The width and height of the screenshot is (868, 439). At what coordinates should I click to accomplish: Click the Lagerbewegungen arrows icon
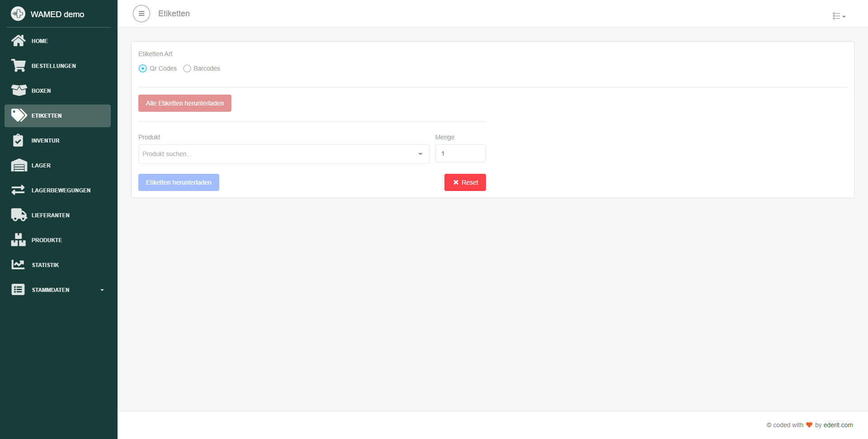[19, 190]
